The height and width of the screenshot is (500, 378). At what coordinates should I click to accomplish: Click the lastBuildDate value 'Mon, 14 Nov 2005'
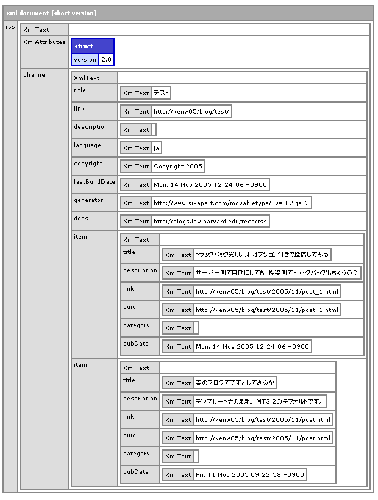210,185
